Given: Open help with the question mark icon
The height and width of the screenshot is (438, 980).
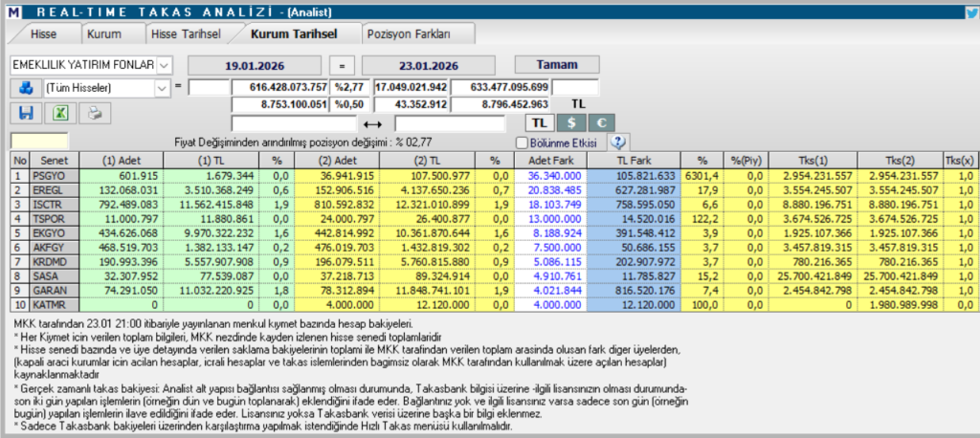Looking at the screenshot, I should click(x=618, y=142).
